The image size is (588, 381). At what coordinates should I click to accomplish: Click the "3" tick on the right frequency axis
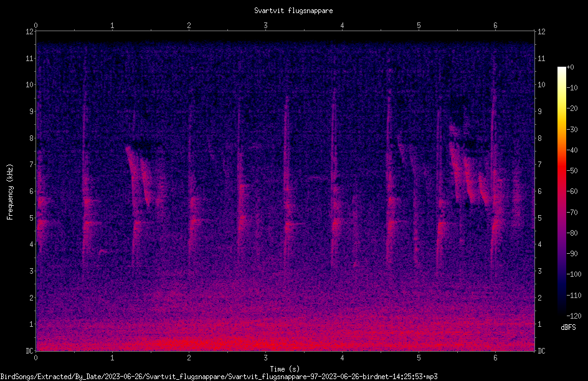point(539,271)
